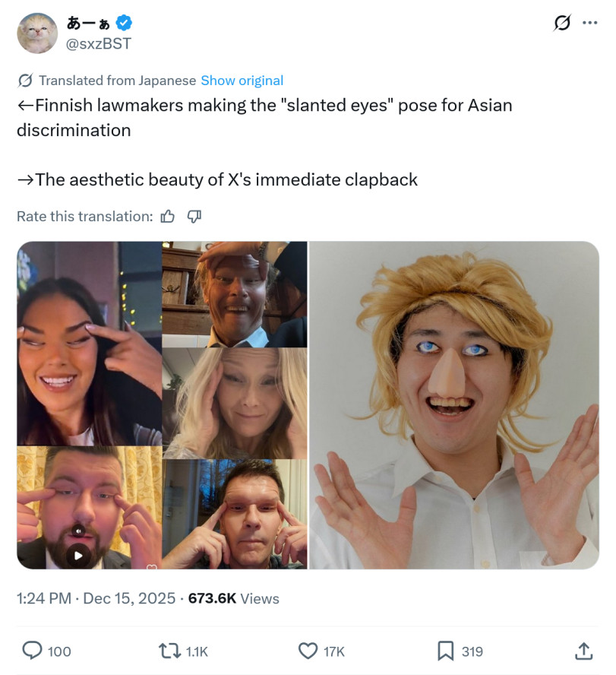Bookmark this post
This screenshot has width=616, height=675.
446,651
